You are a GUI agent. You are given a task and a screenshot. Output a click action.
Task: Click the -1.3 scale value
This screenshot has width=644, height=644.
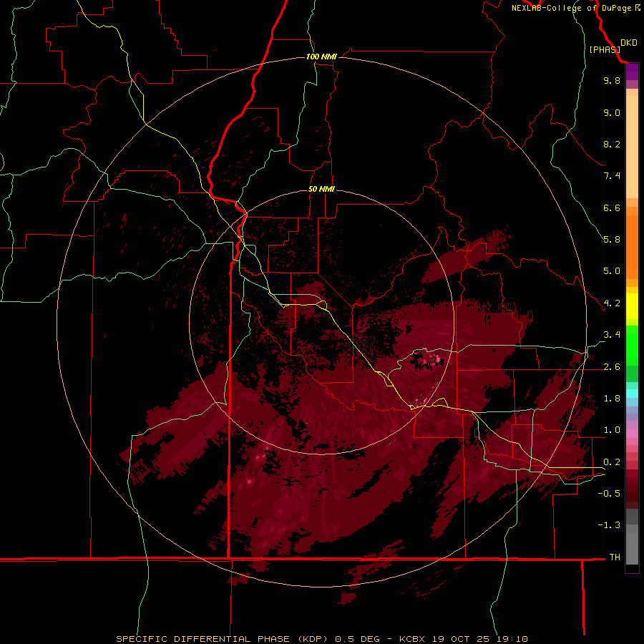pos(609,525)
